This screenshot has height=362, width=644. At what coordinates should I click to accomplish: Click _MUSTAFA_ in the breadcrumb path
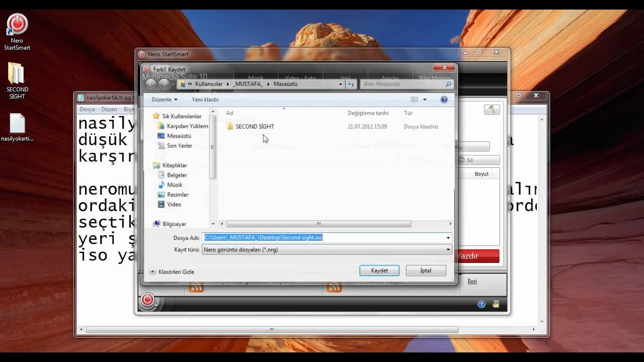(248, 84)
